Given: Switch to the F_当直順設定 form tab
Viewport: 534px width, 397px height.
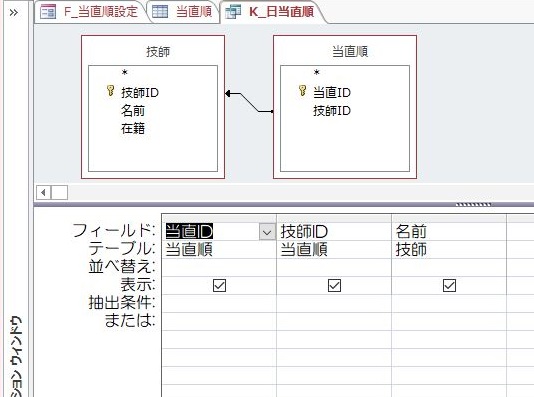Looking at the screenshot, I should pos(91,12).
